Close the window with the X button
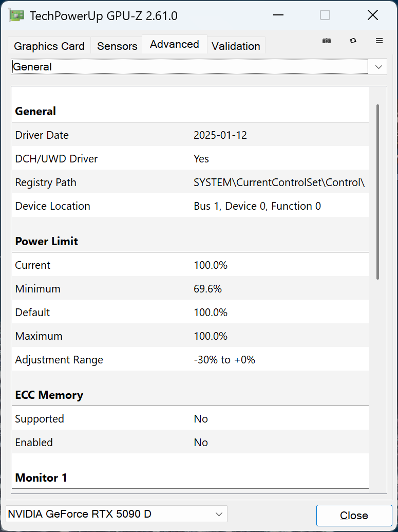Viewport: 398px width, 532px height. 372,15
